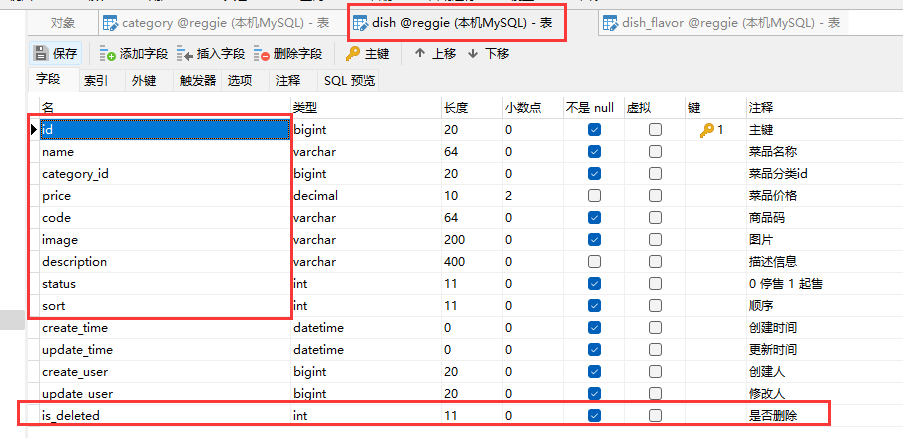This screenshot has height=438, width=903.
Task: Click the Save (保存) toolbar icon
Action: 41,54
